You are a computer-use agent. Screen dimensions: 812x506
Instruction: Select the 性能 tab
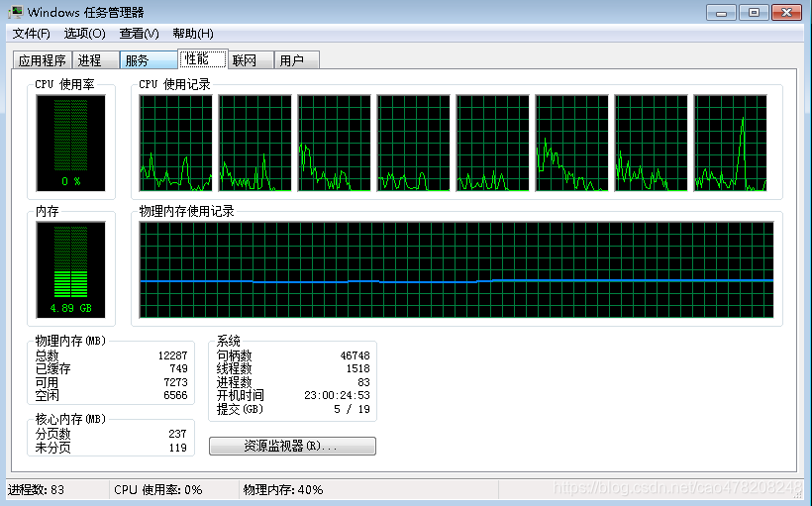(202, 58)
